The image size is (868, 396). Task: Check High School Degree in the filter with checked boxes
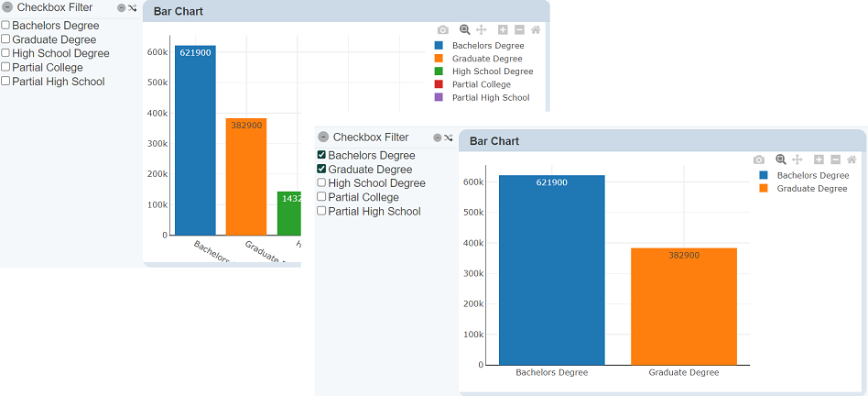pyautogui.click(x=321, y=183)
